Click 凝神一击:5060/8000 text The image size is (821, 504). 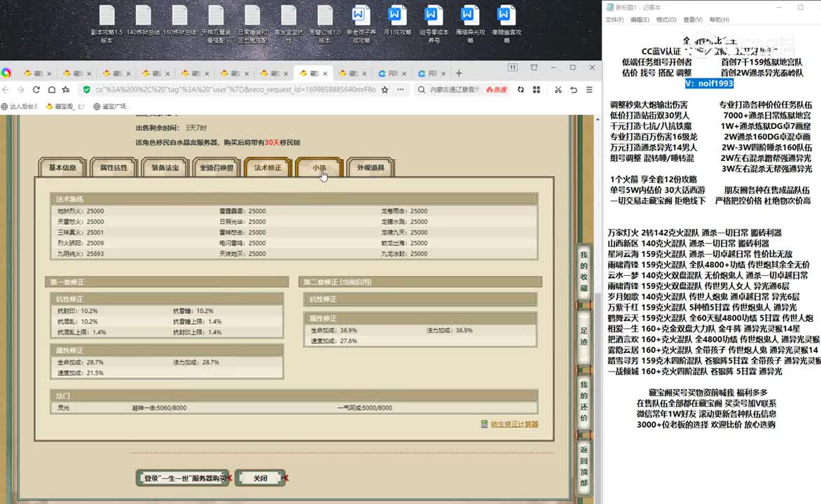(x=159, y=407)
